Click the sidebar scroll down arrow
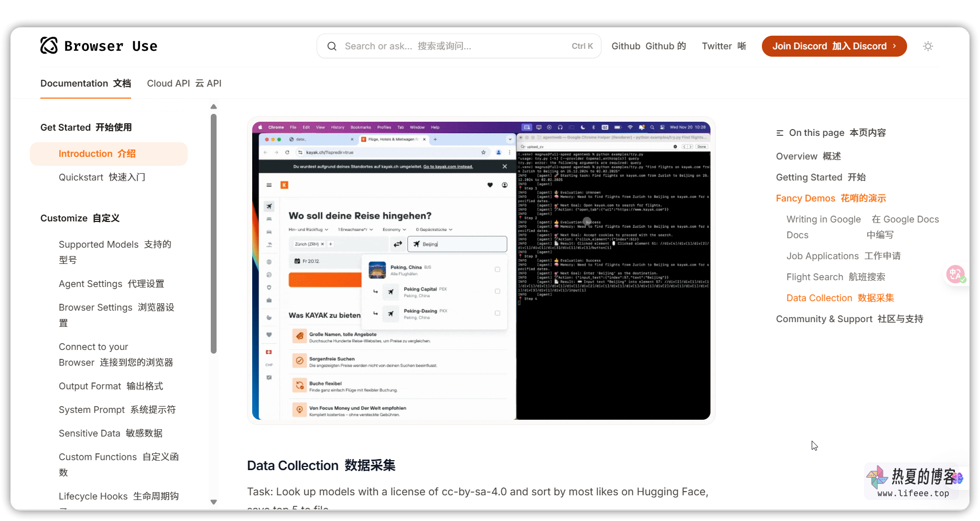980x521 pixels. [213, 502]
